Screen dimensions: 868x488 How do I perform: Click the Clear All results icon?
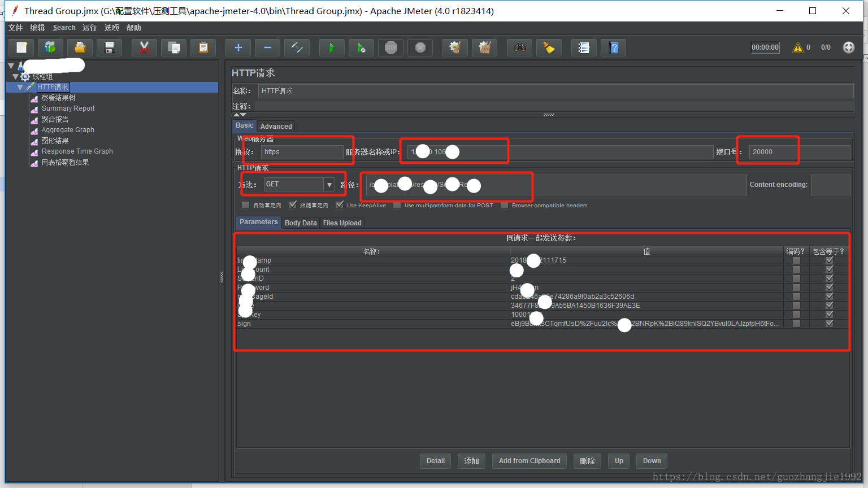click(x=485, y=47)
